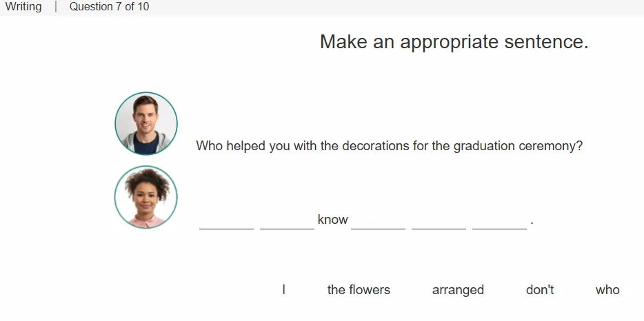The image size is (644, 321).
Task: Click the divider between Writing and Question
Action: tap(56, 7)
